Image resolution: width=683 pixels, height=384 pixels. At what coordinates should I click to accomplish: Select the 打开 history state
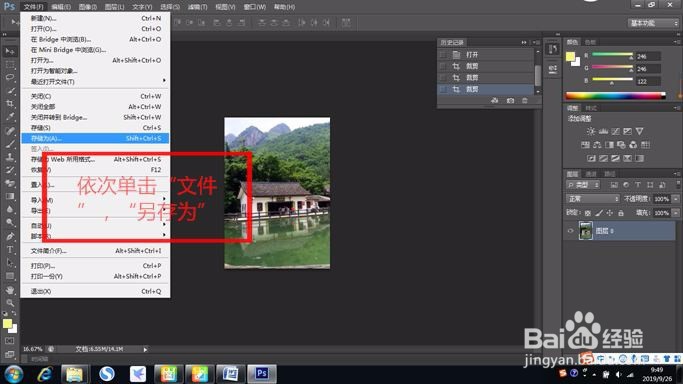(x=486, y=54)
